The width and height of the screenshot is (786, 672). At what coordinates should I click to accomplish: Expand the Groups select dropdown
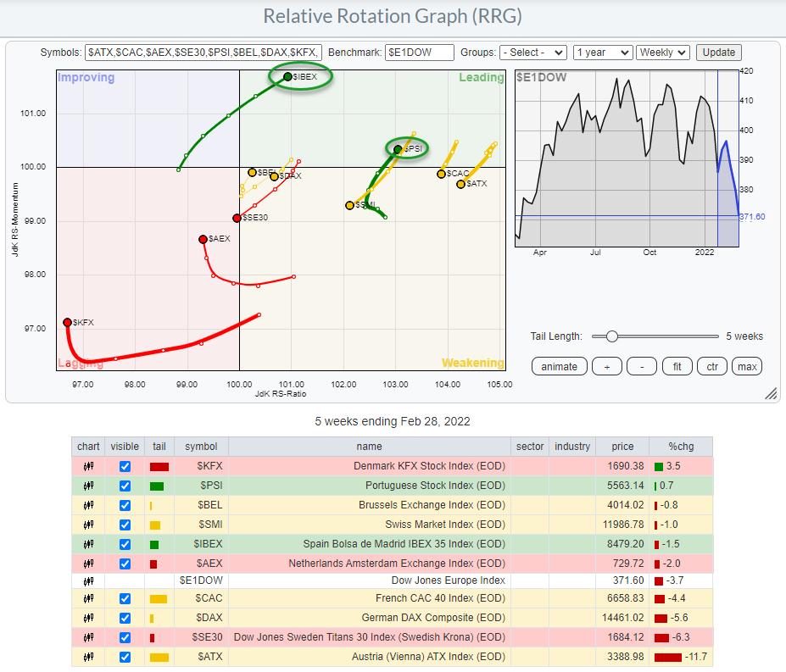(532, 53)
